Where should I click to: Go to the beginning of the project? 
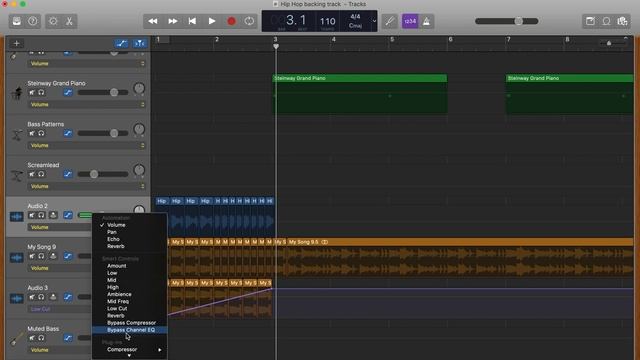pyautogui.click(x=192, y=21)
